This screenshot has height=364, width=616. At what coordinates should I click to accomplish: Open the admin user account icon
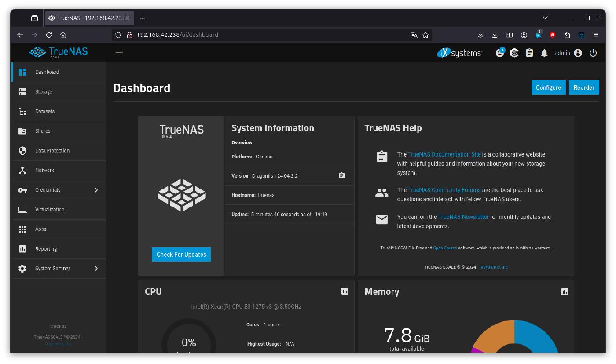578,53
